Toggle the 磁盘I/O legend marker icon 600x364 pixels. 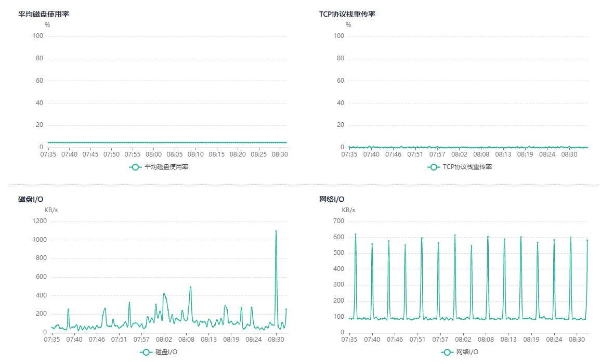pyautogui.click(x=146, y=352)
